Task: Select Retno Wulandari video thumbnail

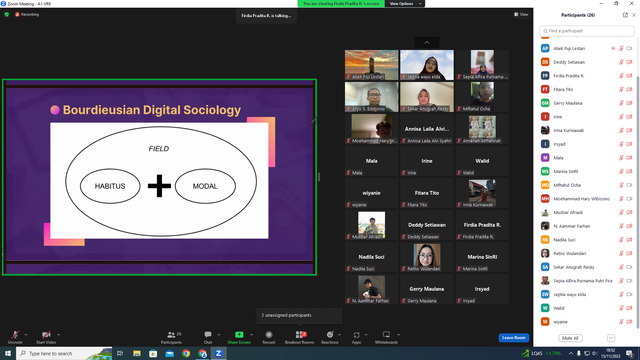Action: pos(427,257)
